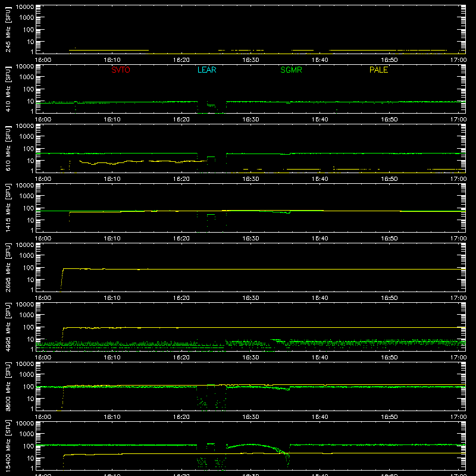476x476 pixels.
Task: Click the 16:20 tick under the 410 MHz plot
Action: tap(181, 120)
